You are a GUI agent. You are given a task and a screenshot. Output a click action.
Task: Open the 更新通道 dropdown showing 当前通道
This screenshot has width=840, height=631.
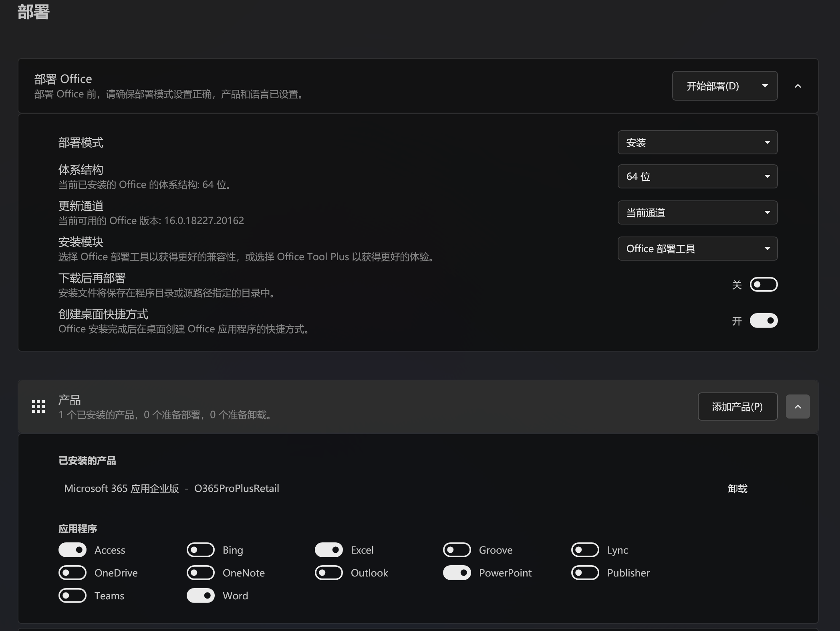click(x=697, y=212)
